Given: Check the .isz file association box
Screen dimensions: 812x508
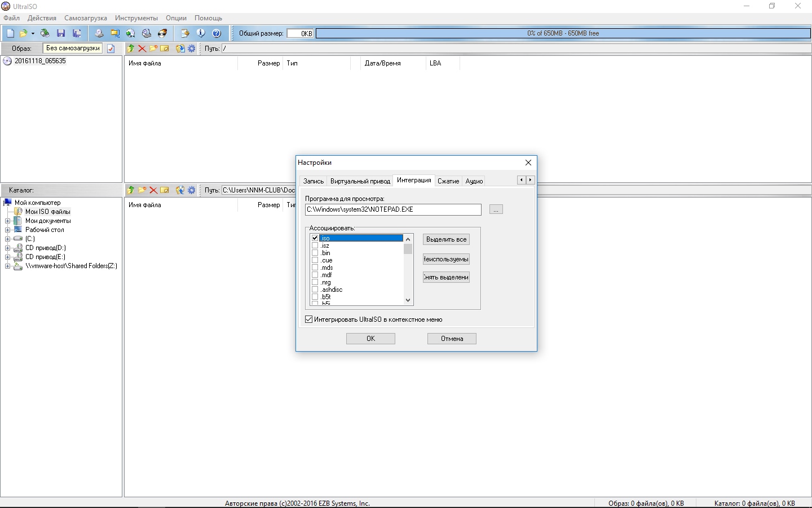Looking at the screenshot, I should click(x=315, y=246).
